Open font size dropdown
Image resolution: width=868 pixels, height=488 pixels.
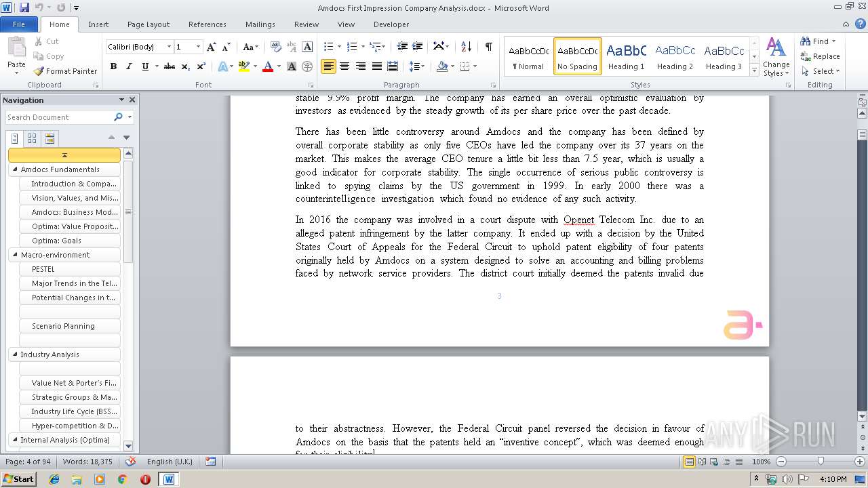(198, 47)
